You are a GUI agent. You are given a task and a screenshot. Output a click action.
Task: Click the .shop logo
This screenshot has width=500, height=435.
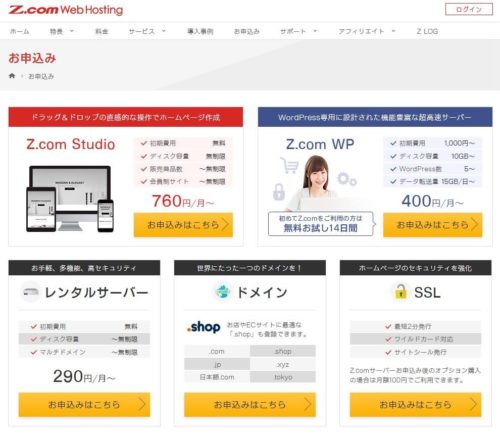click(x=204, y=327)
